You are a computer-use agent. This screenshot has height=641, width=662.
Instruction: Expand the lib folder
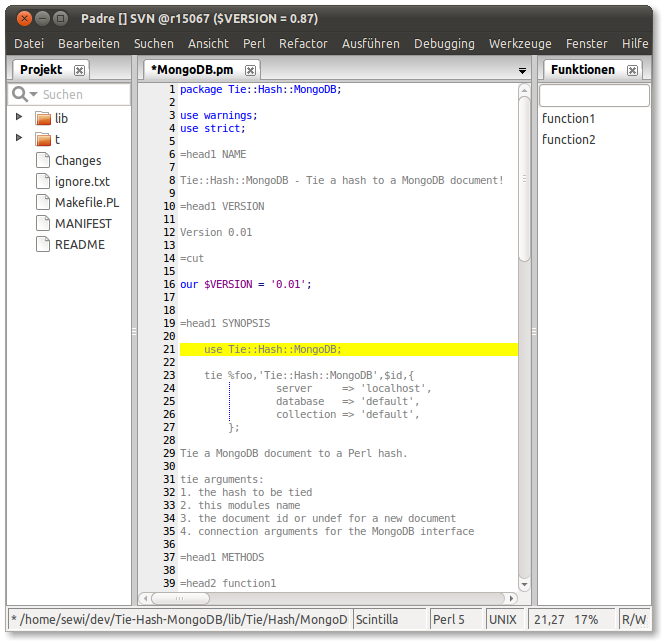tap(19, 117)
